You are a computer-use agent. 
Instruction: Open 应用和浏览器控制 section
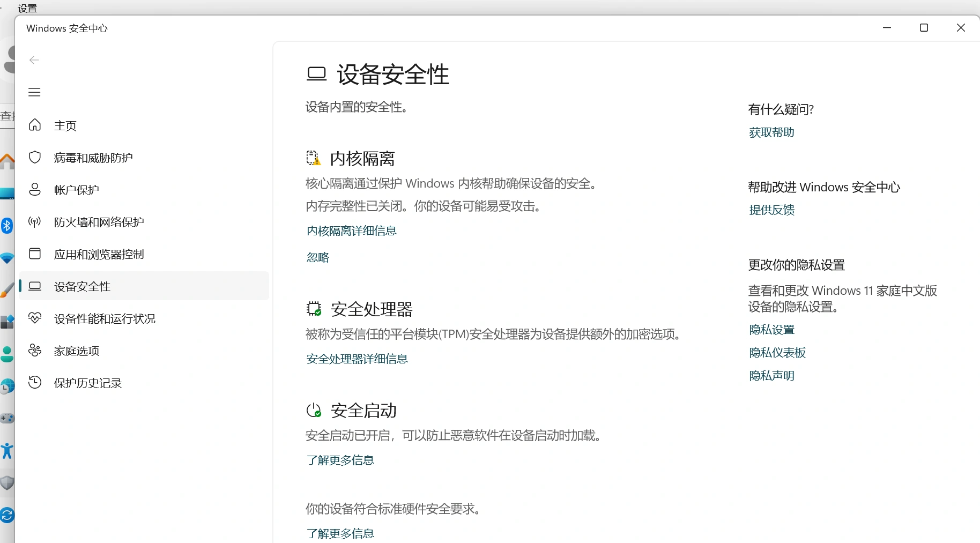coord(99,254)
